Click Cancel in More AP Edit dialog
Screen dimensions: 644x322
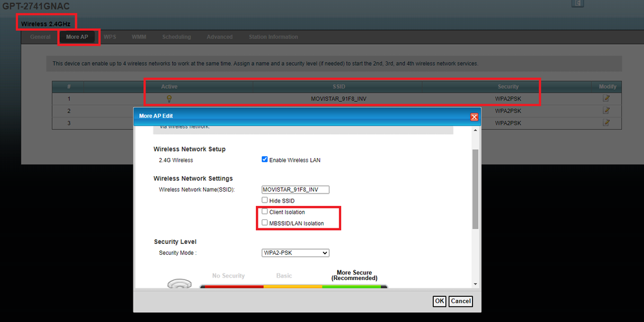[x=460, y=301]
